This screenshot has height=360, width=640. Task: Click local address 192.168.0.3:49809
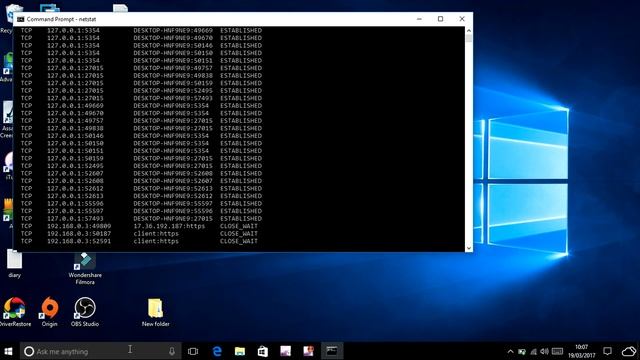coord(79,226)
